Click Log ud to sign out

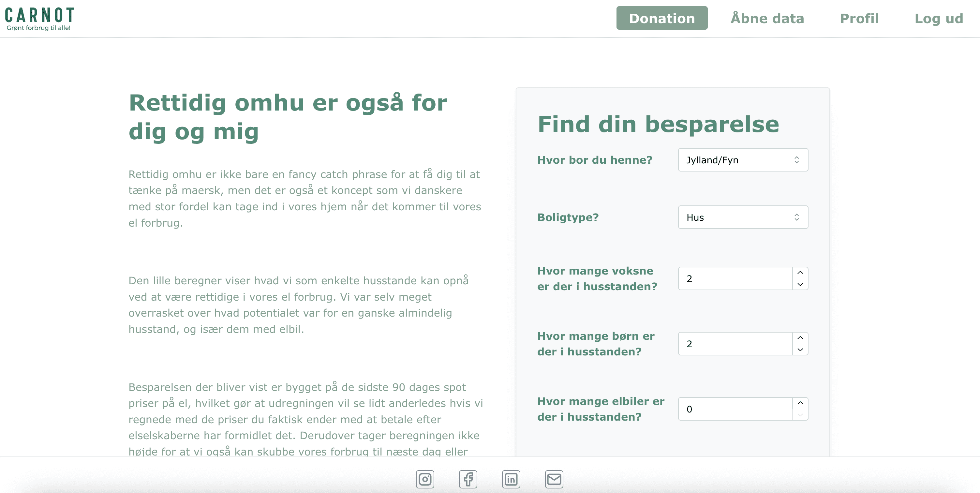pos(939,19)
